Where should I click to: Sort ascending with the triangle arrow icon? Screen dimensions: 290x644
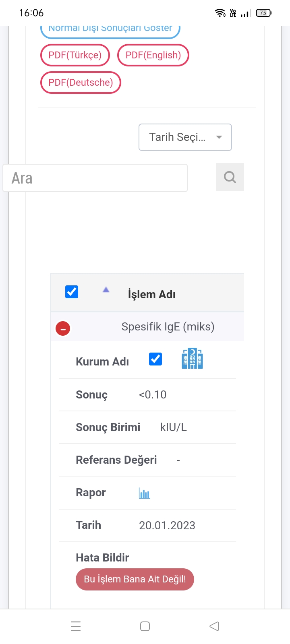click(x=106, y=289)
